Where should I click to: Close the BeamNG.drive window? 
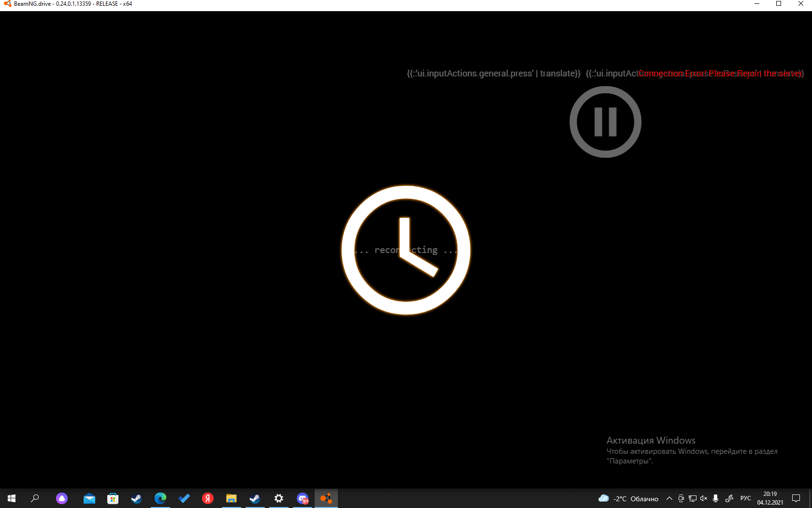coord(801,4)
